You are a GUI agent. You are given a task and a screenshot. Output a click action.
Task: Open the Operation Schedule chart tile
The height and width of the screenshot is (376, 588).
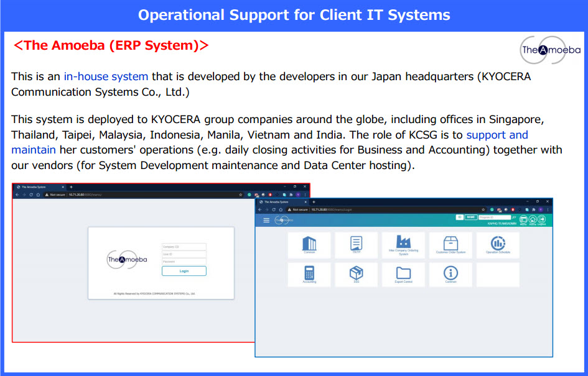[x=498, y=245]
